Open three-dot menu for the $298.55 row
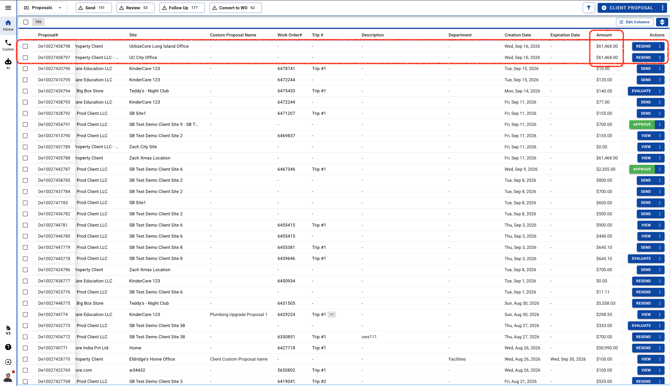 tap(660, 315)
